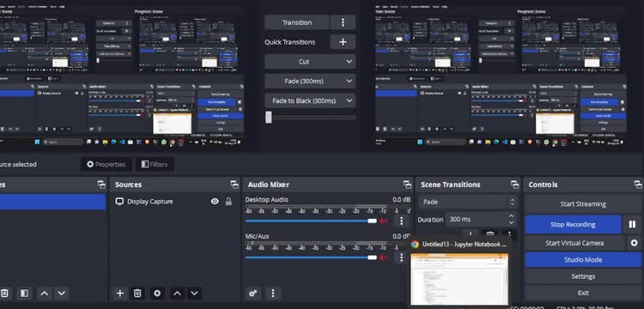
Task: Open advanced audio properties gears icon
Action: [253, 293]
